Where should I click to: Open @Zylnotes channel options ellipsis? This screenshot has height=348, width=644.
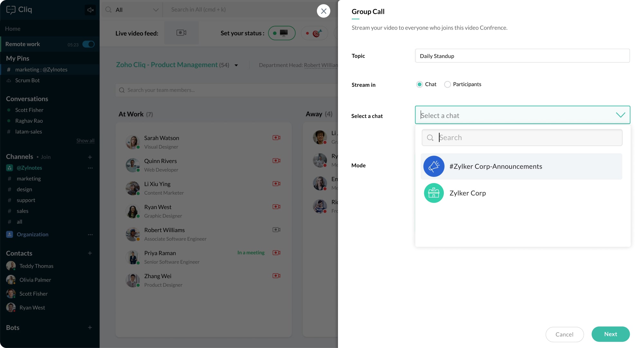point(90,168)
